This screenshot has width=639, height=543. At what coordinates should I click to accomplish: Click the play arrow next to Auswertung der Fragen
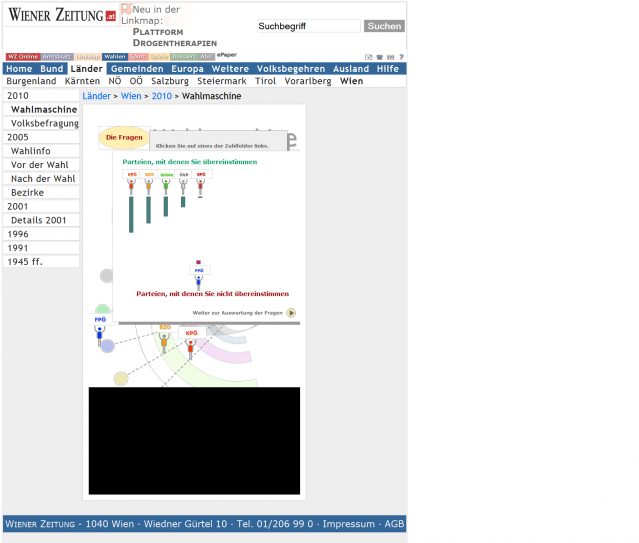[291, 313]
